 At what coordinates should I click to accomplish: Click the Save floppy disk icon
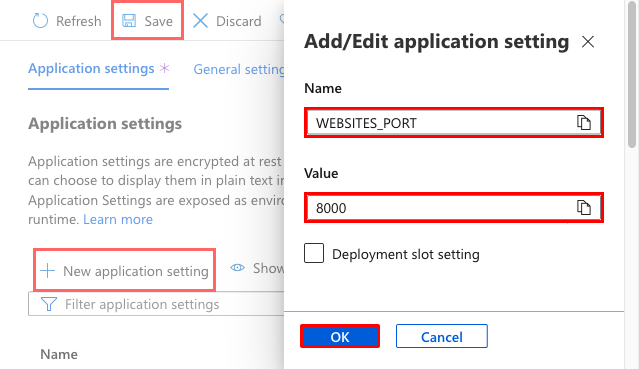pyautogui.click(x=129, y=21)
